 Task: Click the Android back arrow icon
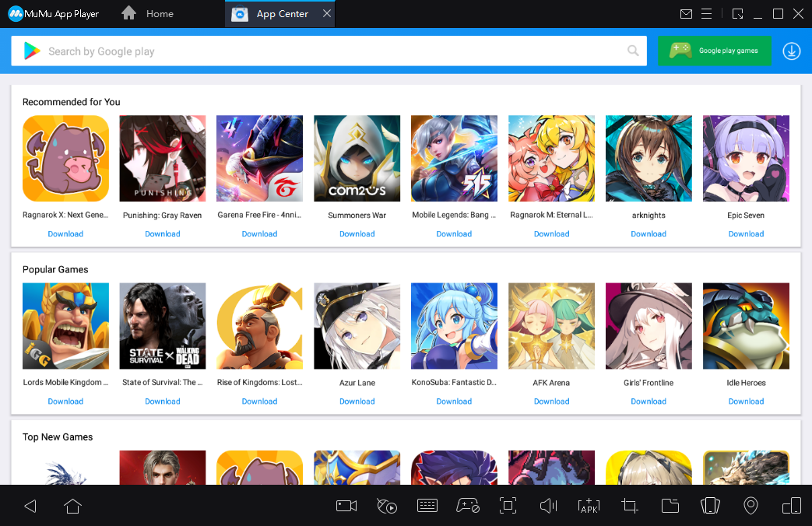(30, 506)
